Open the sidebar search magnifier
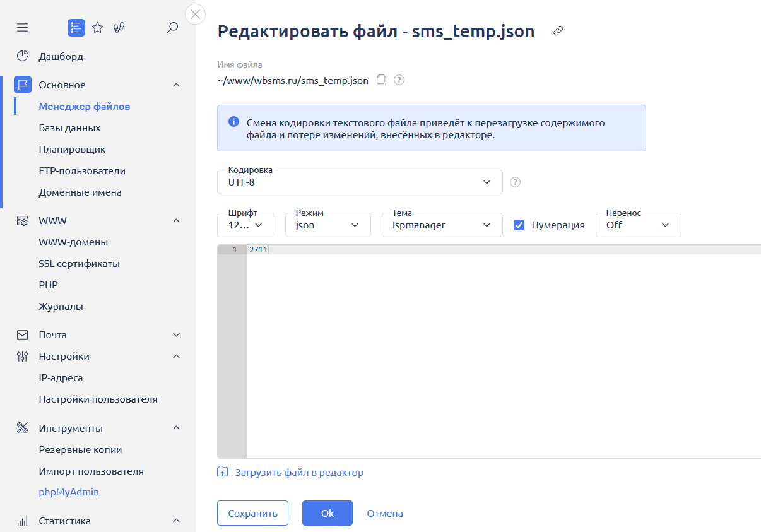This screenshot has width=761, height=532. pos(172,28)
